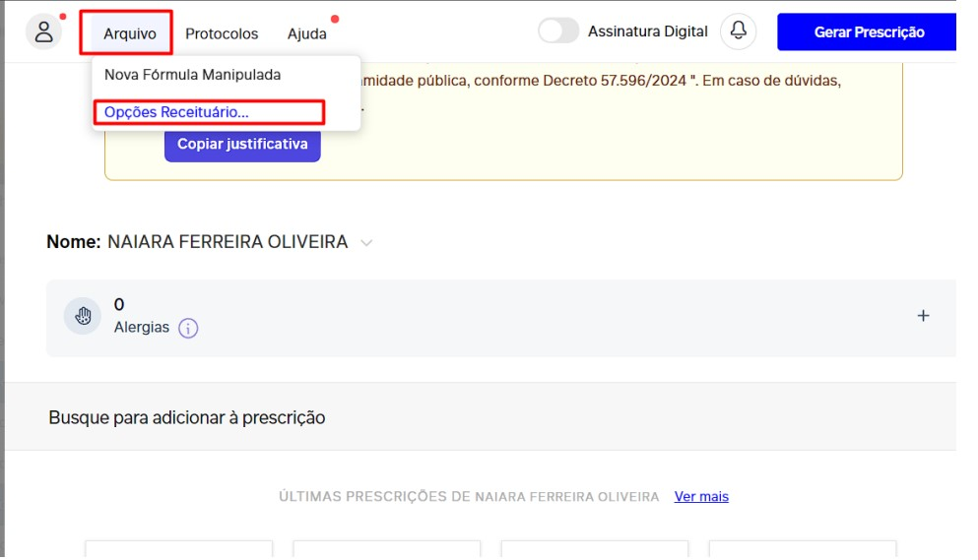Click the allergy hand icon

83,316
